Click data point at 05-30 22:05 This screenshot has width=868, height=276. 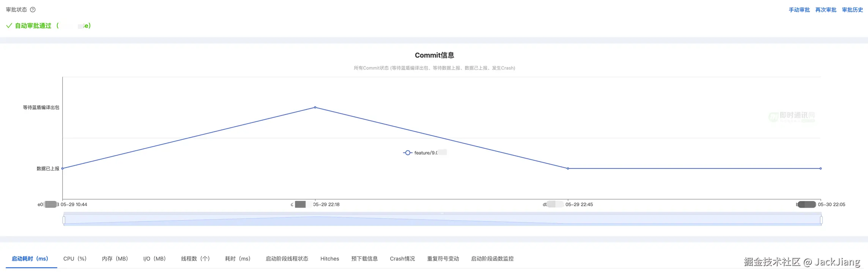tap(821, 169)
